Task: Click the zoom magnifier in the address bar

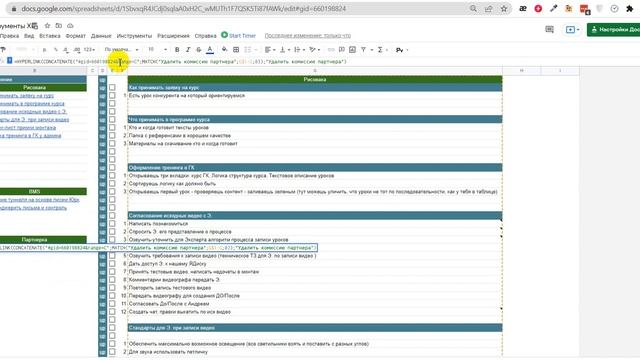Action: [x=473, y=9]
